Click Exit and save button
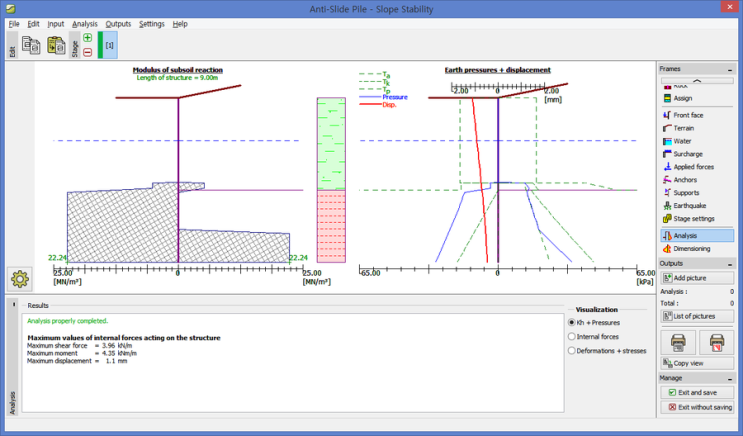Screen dimensions: 743x436 (695, 393)
